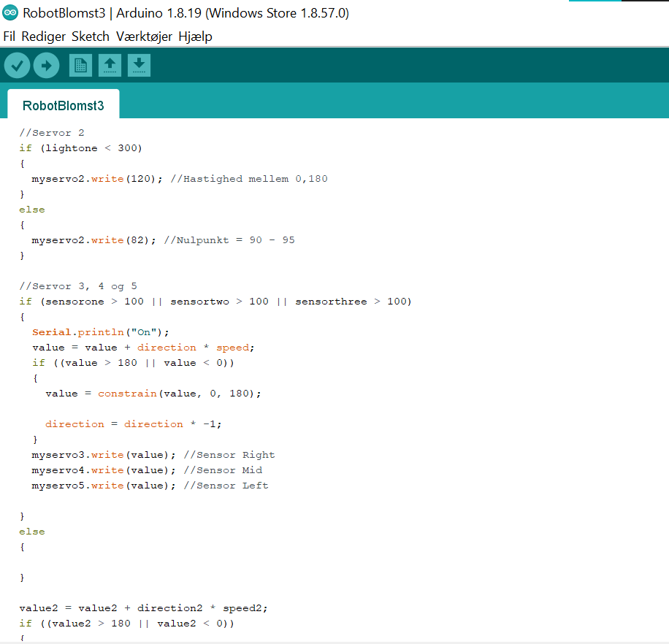Click the comment '//Sensor Right'
Image resolution: width=669 pixels, height=644 pixels.
229,455
